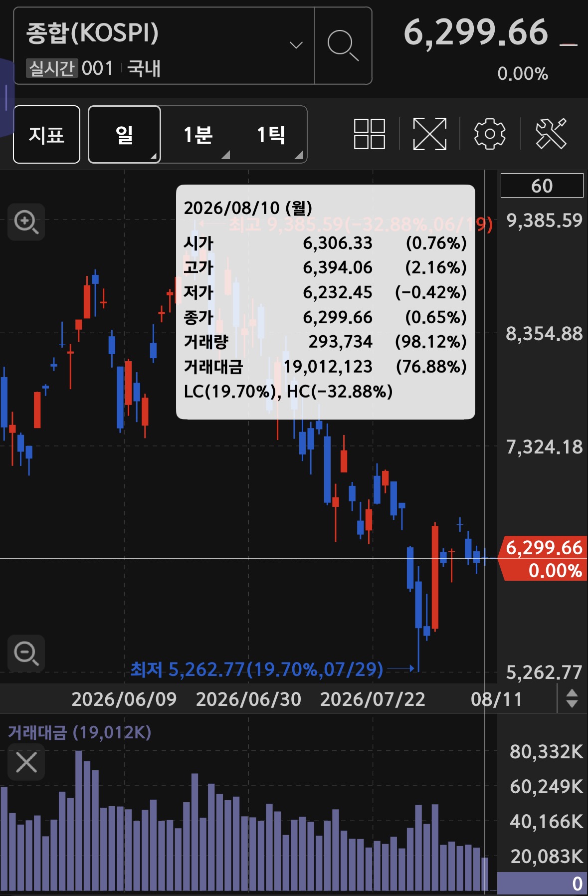Click the 거래대금 (19,012K) indicator label
Viewport: 588px width, 896px height.
(80, 732)
